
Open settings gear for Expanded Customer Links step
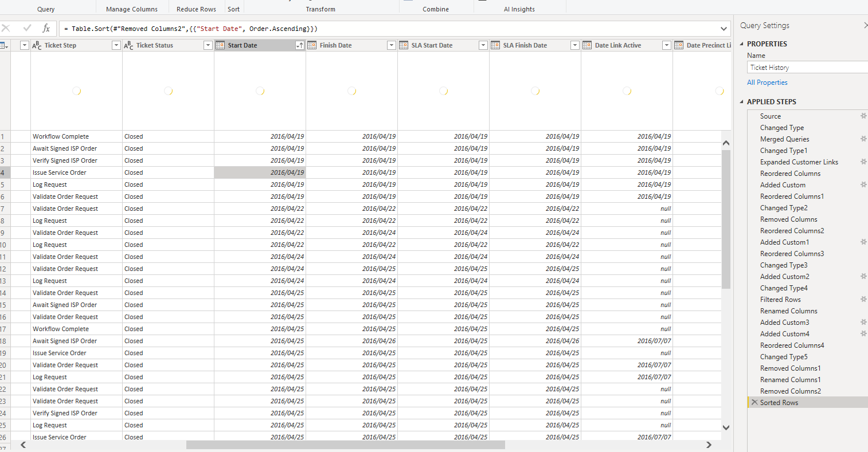pyautogui.click(x=863, y=162)
